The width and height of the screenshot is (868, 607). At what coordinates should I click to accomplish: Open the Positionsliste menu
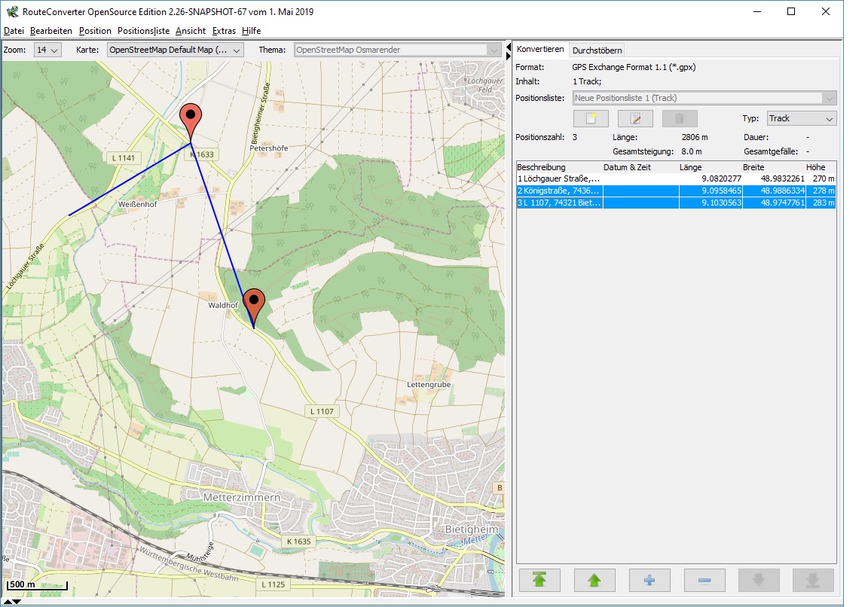tap(143, 31)
